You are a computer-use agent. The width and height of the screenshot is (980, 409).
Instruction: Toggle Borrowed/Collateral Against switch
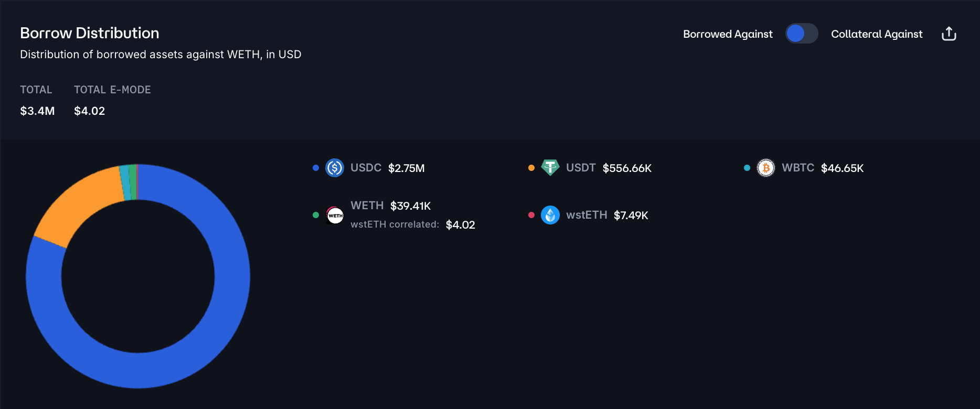pos(801,34)
